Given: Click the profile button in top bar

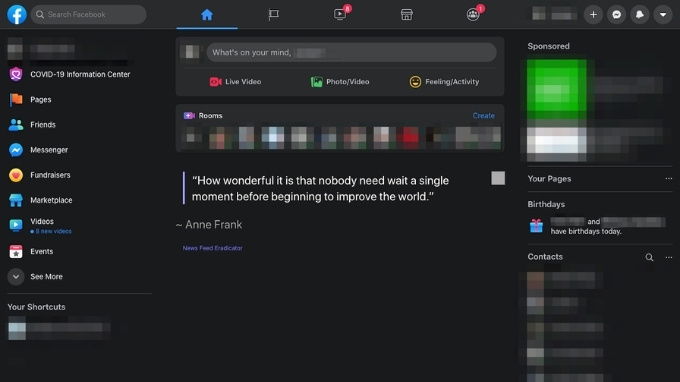Looking at the screenshot, I should click(x=554, y=15).
